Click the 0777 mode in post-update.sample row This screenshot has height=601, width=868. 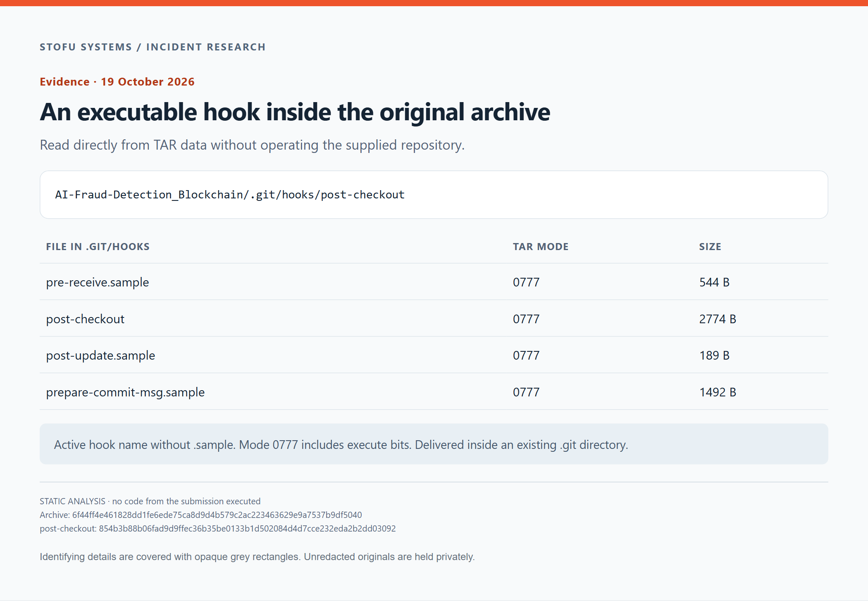click(526, 355)
